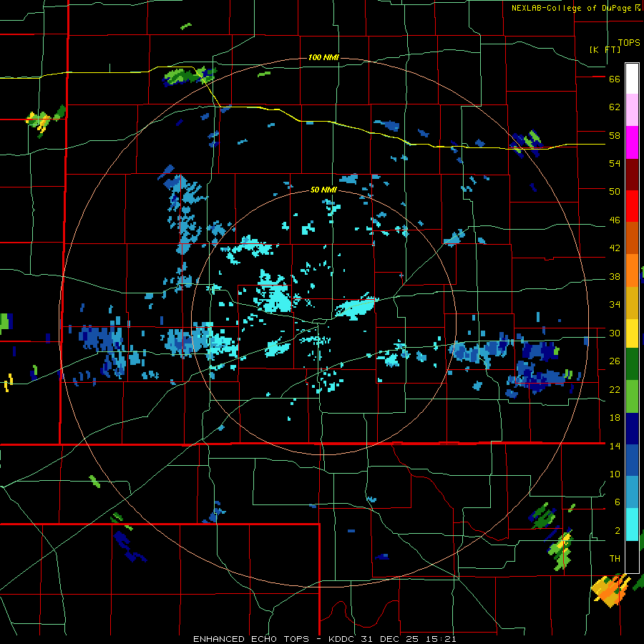
Task: Select the light green legend swatch
Action: click(x=632, y=396)
